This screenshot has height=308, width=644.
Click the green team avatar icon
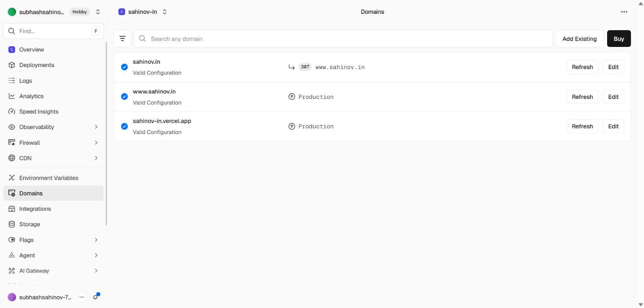coord(12,12)
